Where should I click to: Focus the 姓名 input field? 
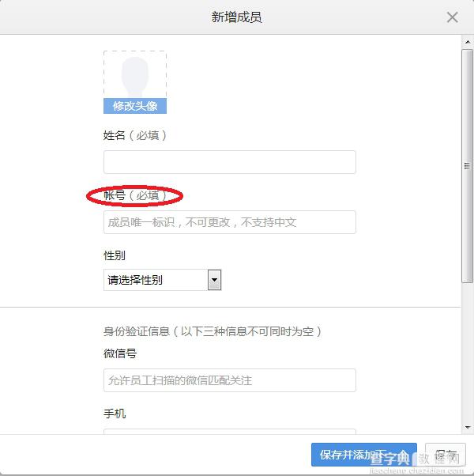pos(230,162)
